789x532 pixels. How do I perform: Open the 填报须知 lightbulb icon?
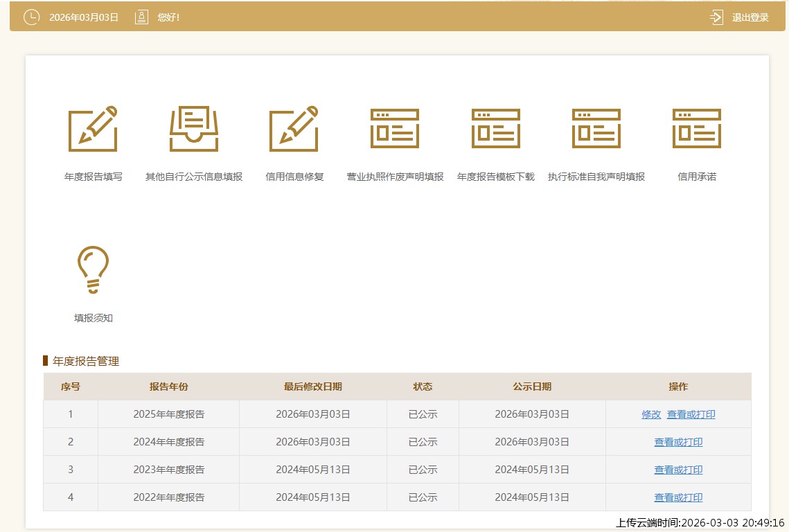click(x=93, y=269)
